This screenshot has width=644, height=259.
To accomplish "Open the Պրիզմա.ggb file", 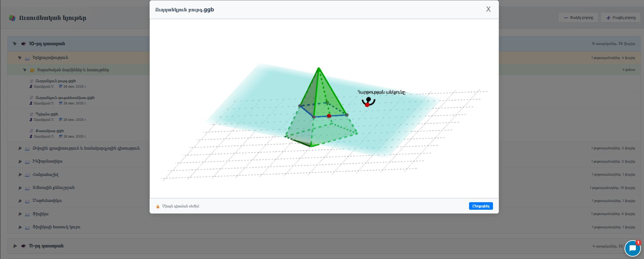I will click(x=47, y=114).
